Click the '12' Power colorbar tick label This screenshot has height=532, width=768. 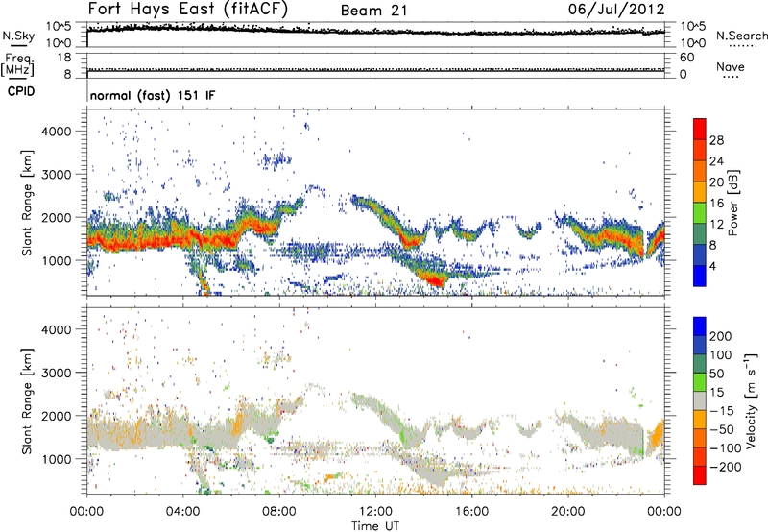pos(716,225)
